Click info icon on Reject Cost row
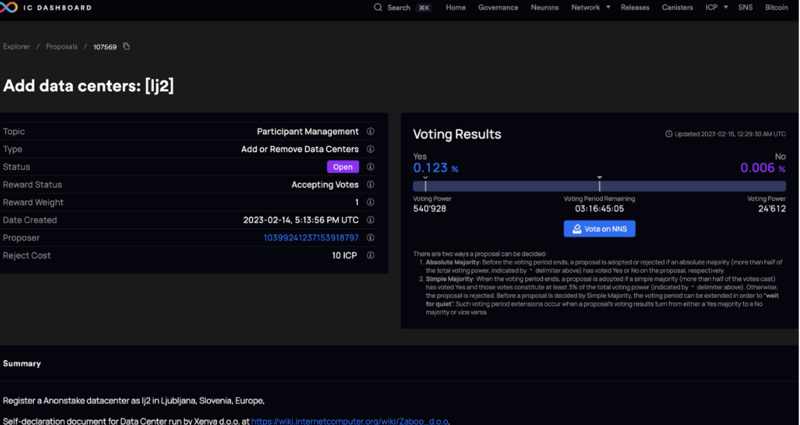Image resolution: width=800 pixels, height=425 pixels. click(370, 256)
